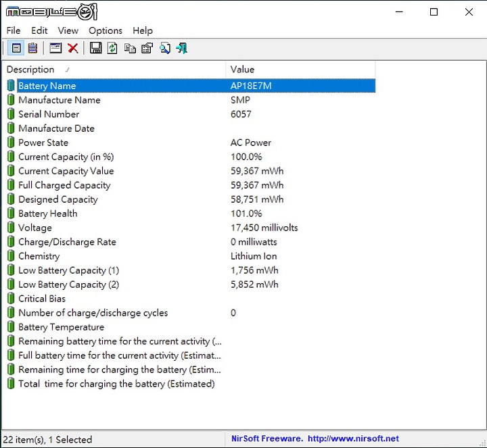Select the 'Manufacture Name' row text
Screen dimensions: 487x448
(60, 100)
